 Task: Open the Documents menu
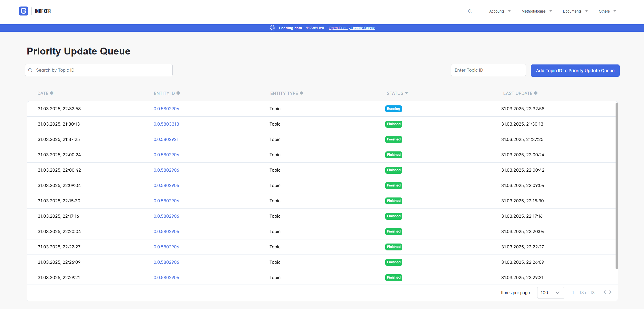click(x=575, y=11)
